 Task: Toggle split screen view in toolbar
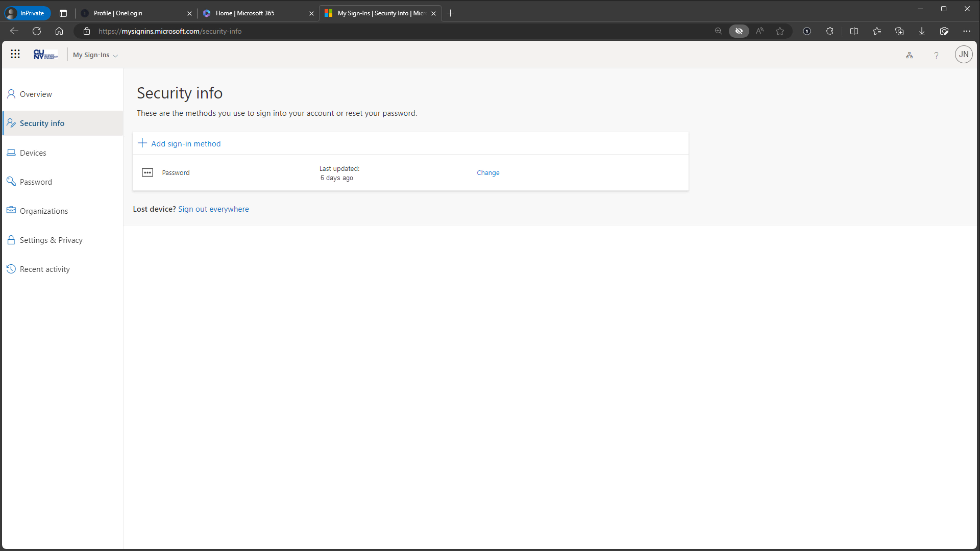(854, 31)
